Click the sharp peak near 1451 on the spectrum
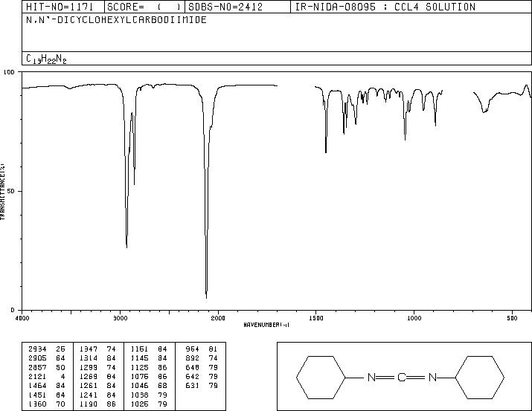Viewport: 532px width, 411px height. point(326,152)
